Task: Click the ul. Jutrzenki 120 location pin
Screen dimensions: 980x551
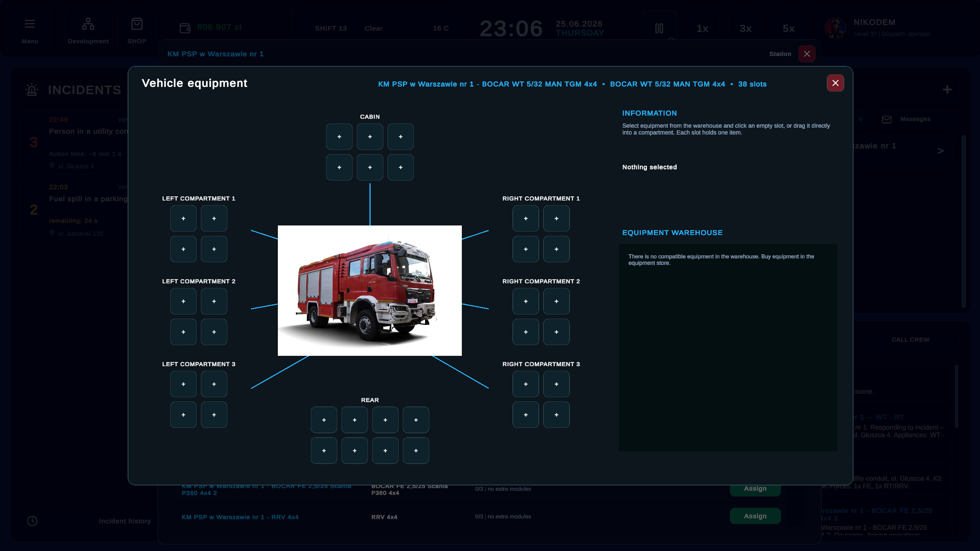Action: click(x=52, y=233)
